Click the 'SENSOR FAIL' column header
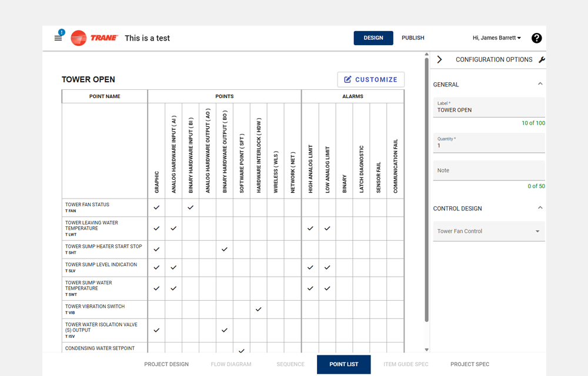 [x=378, y=177]
